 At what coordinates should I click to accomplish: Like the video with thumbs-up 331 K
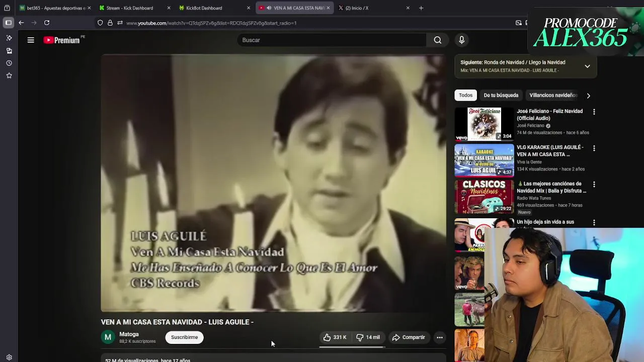[335, 337]
